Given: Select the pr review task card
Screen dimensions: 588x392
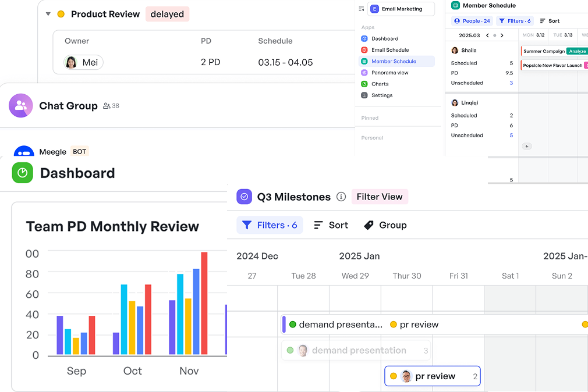Looking at the screenshot, I should pyautogui.click(x=432, y=376).
